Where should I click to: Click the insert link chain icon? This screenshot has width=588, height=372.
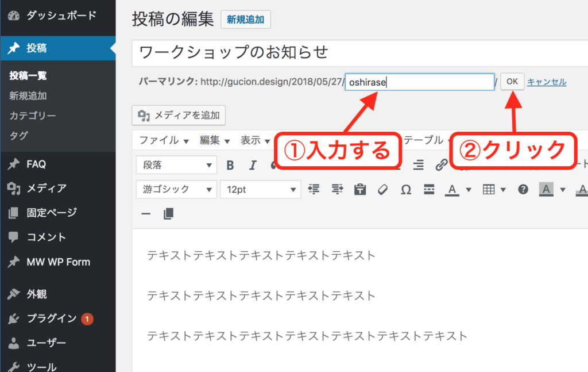tap(441, 166)
